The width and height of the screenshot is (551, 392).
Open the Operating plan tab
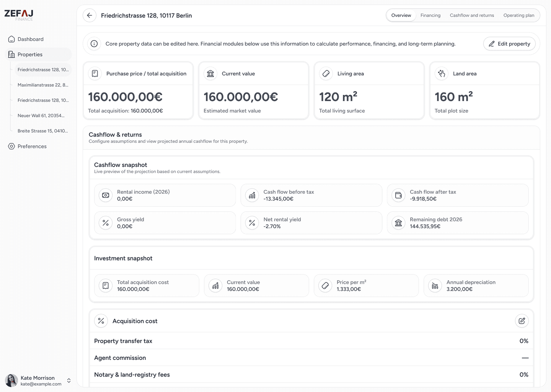point(519,15)
